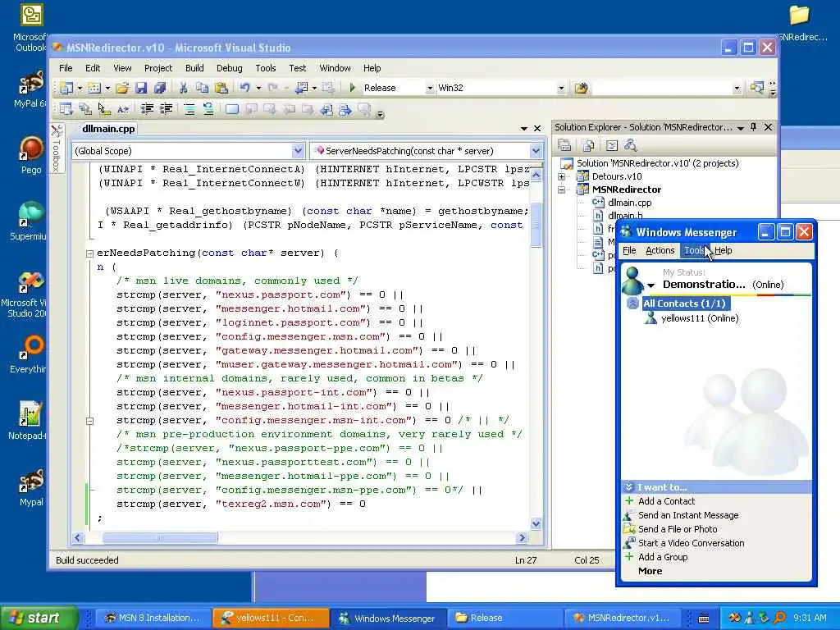840x630 pixels.
Task: Open the Toolbox side tab
Action: [x=57, y=149]
